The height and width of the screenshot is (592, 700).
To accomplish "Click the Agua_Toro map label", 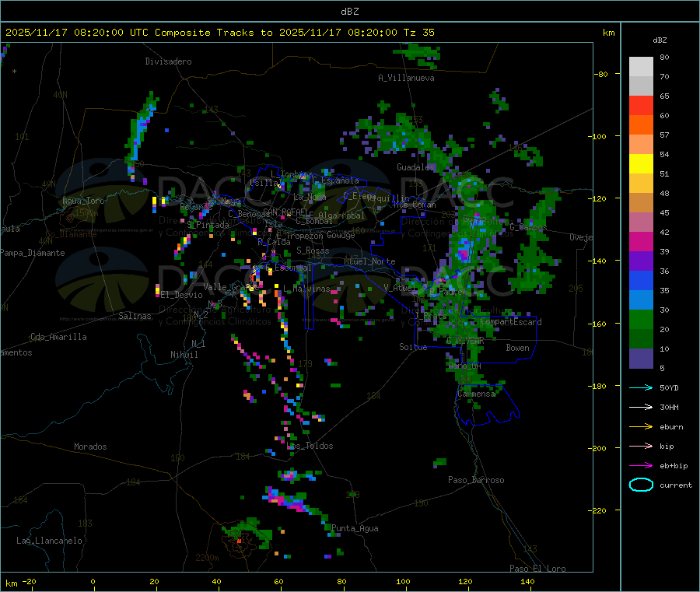I will (x=83, y=201).
